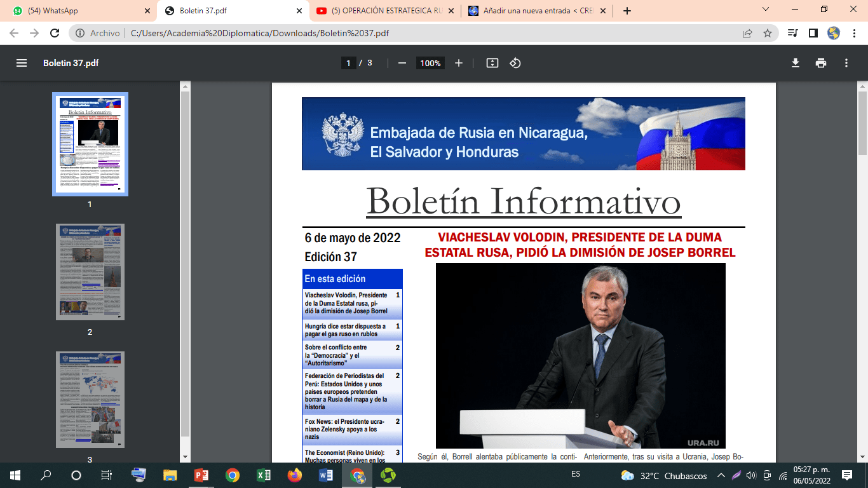Open the Chrome profile avatar

(834, 33)
